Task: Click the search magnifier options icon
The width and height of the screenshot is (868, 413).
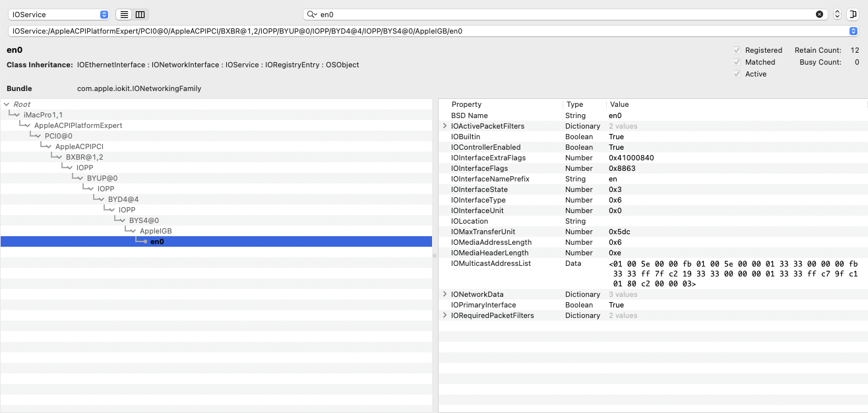Action: [312, 14]
